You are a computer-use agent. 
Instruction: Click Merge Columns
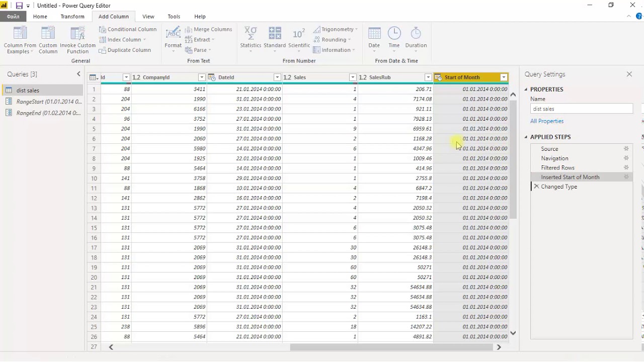pos(209,29)
